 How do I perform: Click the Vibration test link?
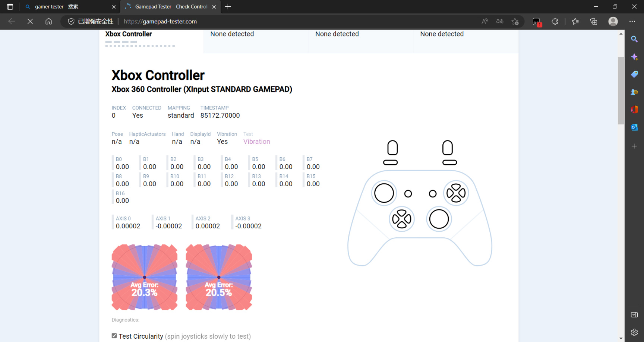coord(257,142)
